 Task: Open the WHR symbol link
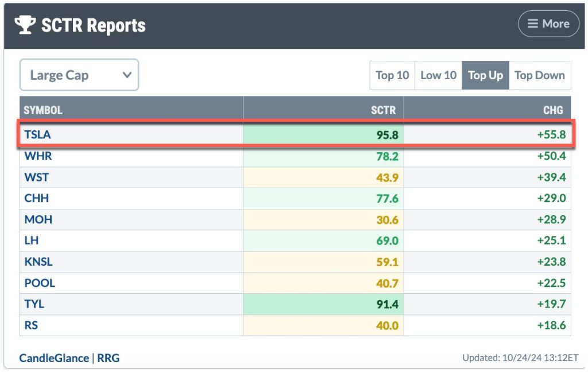point(38,156)
